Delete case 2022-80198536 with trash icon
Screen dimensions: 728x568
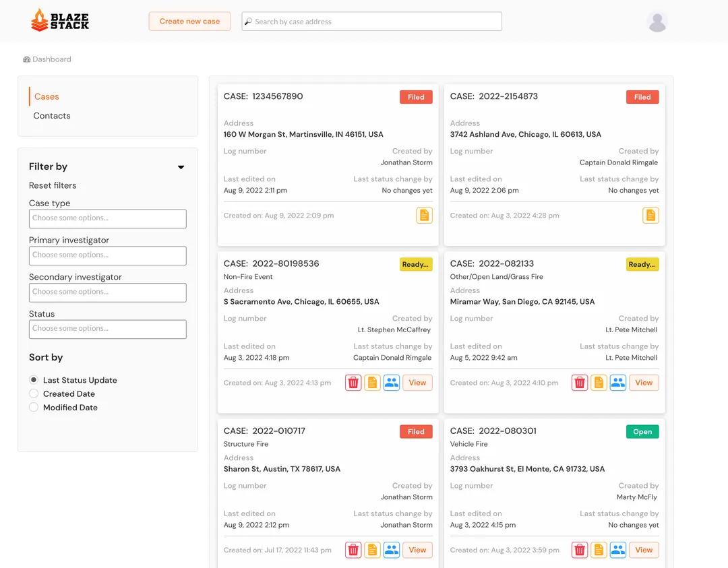353,383
